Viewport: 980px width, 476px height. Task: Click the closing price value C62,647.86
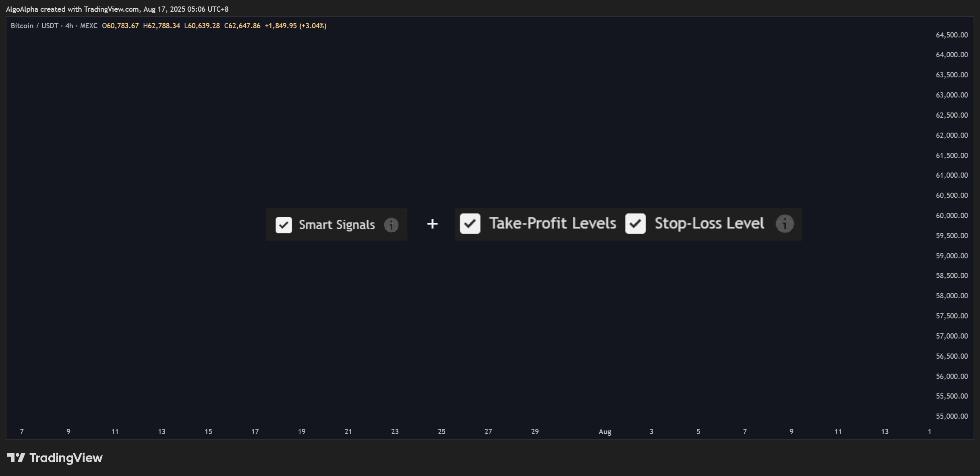(242, 26)
